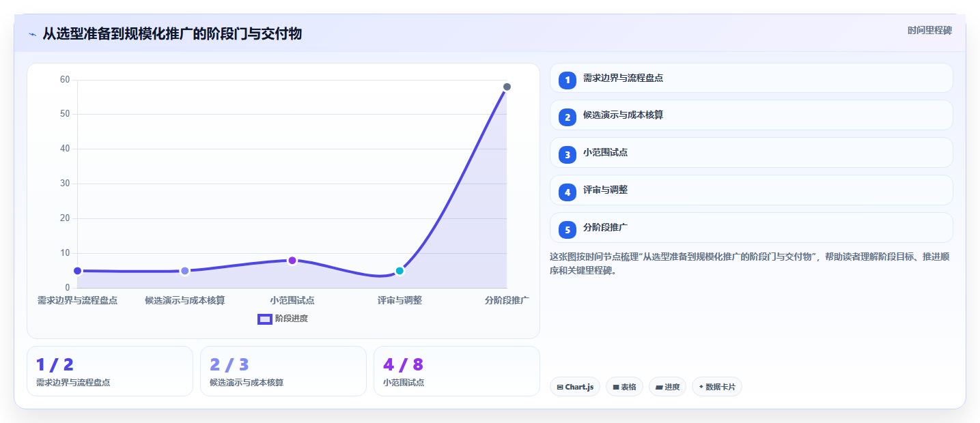Click the data point for 候选演示与成本核算
Image resolution: width=980 pixels, height=423 pixels.
click(185, 271)
